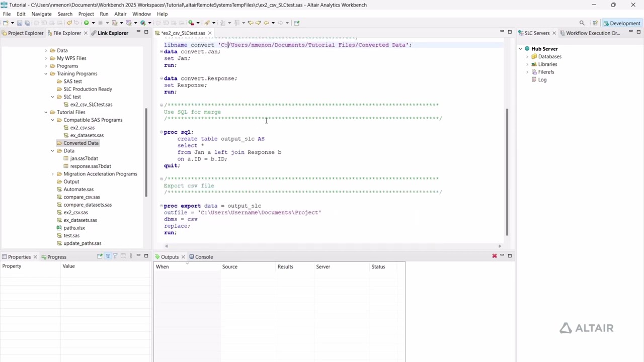644x362 pixels.
Task: Click the red remove icon in Outputs panel
Action: coord(494,256)
